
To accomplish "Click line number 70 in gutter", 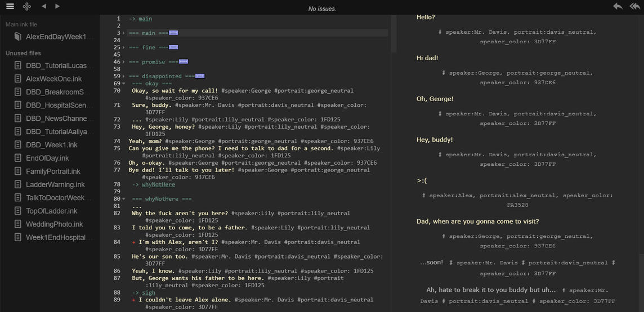I will pyautogui.click(x=117, y=91).
